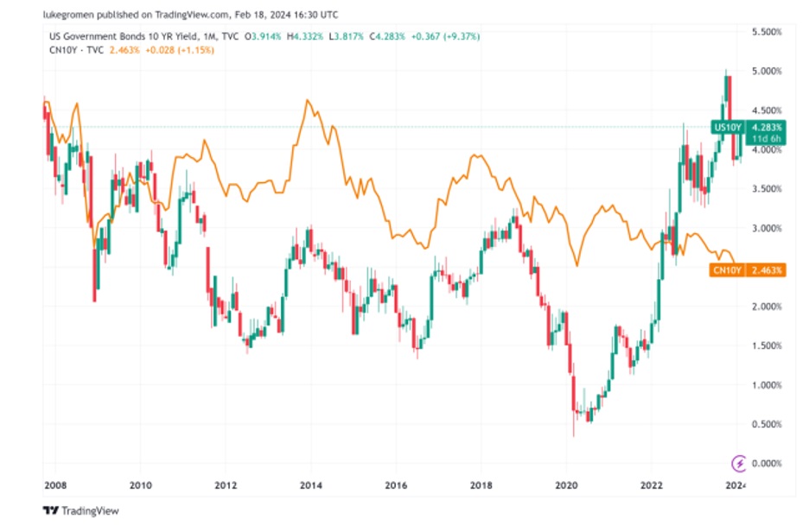This screenshot has width=809, height=532.
Task: Click the 2024 label on the time axis
Action: click(x=734, y=484)
